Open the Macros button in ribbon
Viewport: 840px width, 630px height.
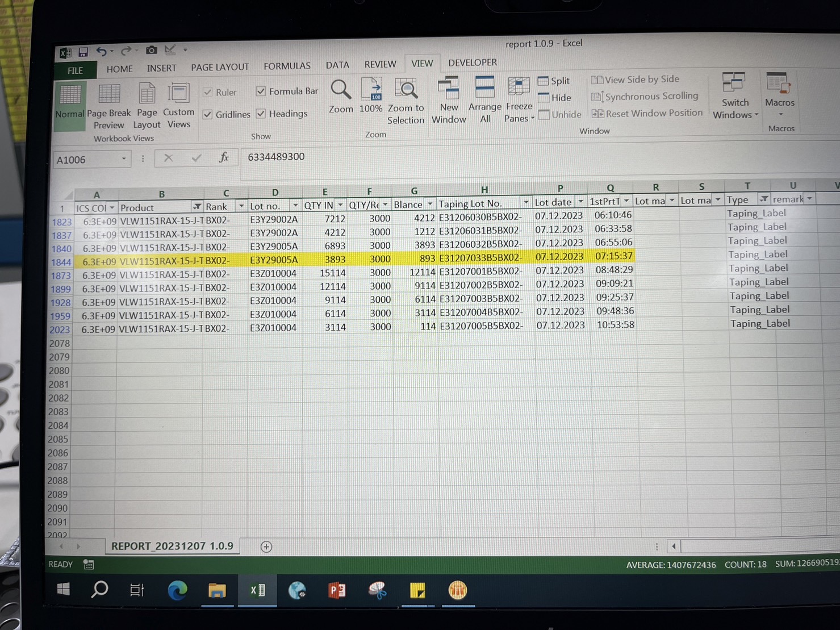point(779,85)
